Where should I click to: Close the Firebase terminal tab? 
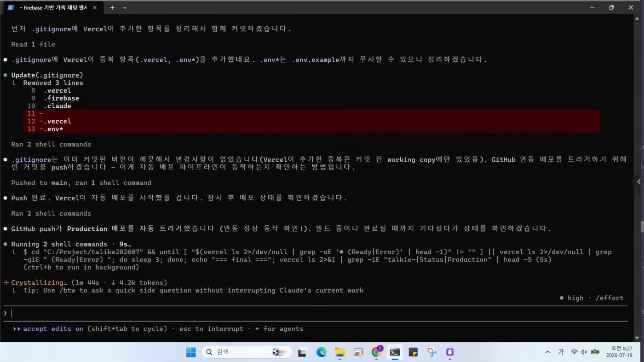pos(95,7)
